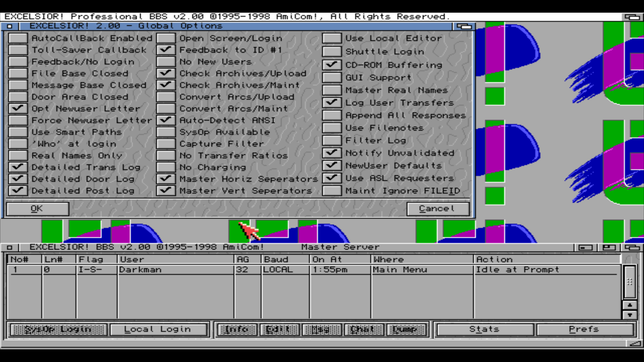
Task: Turn off Detailed Door Log
Action: pos(18,179)
